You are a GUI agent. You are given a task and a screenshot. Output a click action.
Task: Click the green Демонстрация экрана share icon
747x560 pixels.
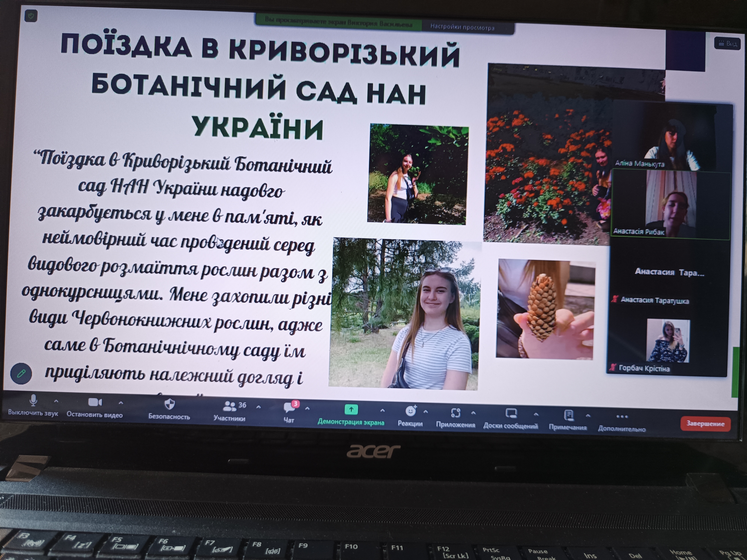[x=351, y=410]
